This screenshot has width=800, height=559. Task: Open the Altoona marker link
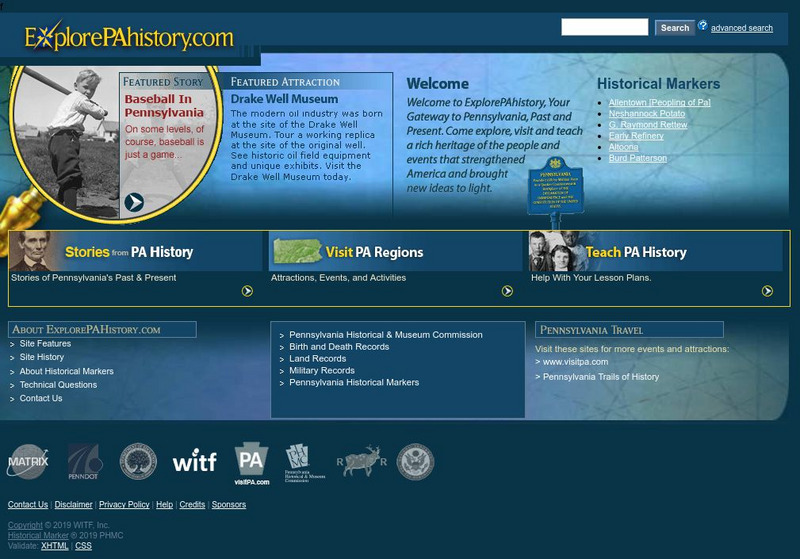coord(623,147)
